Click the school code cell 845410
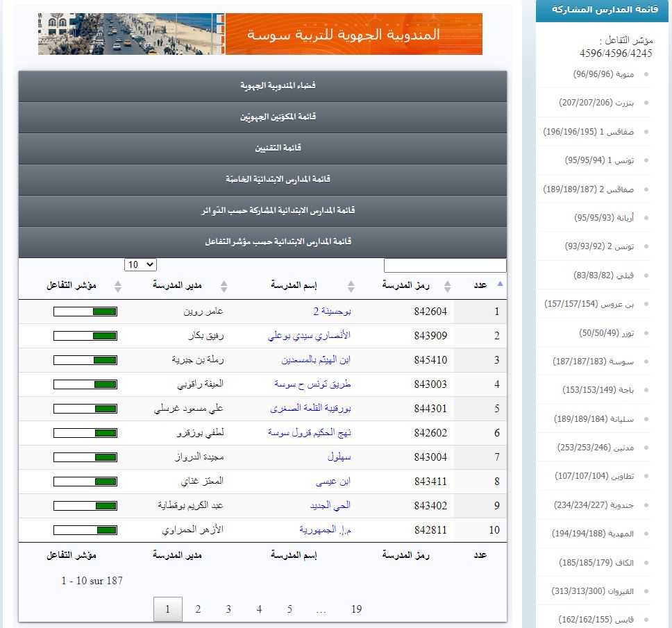672x628 pixels. [x=430, y=360]
